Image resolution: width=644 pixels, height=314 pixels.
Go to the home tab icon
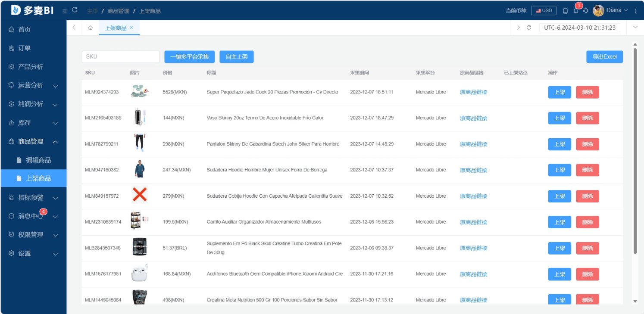tap(90, 28)
